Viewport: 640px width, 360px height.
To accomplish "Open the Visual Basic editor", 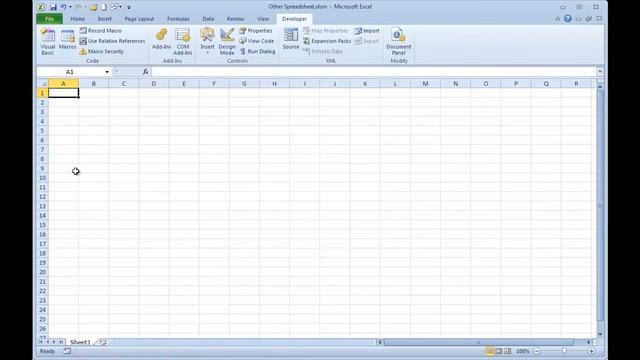I will [48, 42].
